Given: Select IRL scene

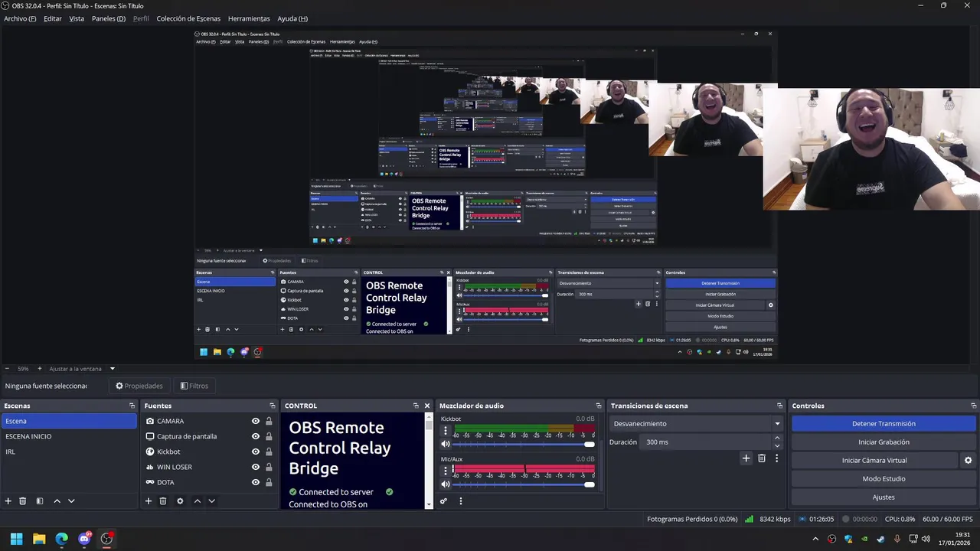Looking at the screenshot, I should tap(69, 452).
